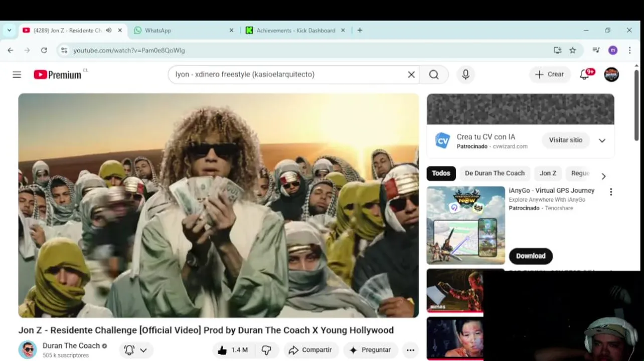
Task: Click the YouTube URL in the address bar
Action: (x=129, y=51)
